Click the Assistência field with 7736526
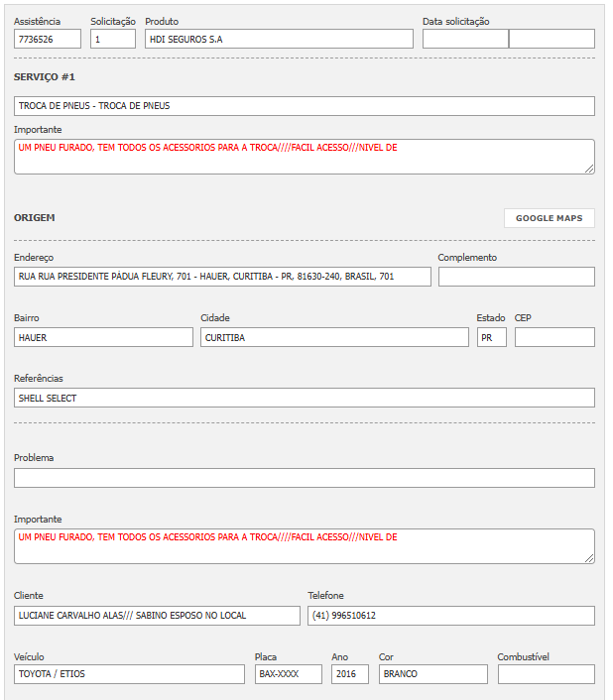The width and height of the screenshot is (613, 700). coord(48,39)
